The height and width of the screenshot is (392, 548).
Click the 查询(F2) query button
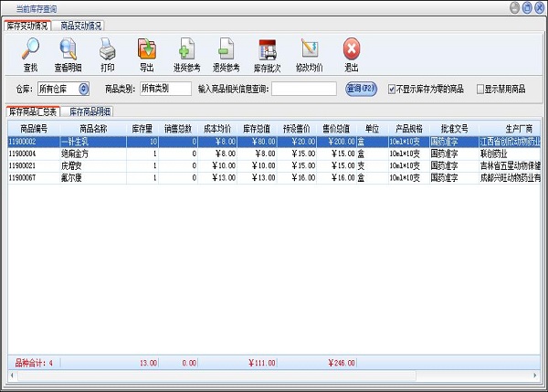[363, 89]
